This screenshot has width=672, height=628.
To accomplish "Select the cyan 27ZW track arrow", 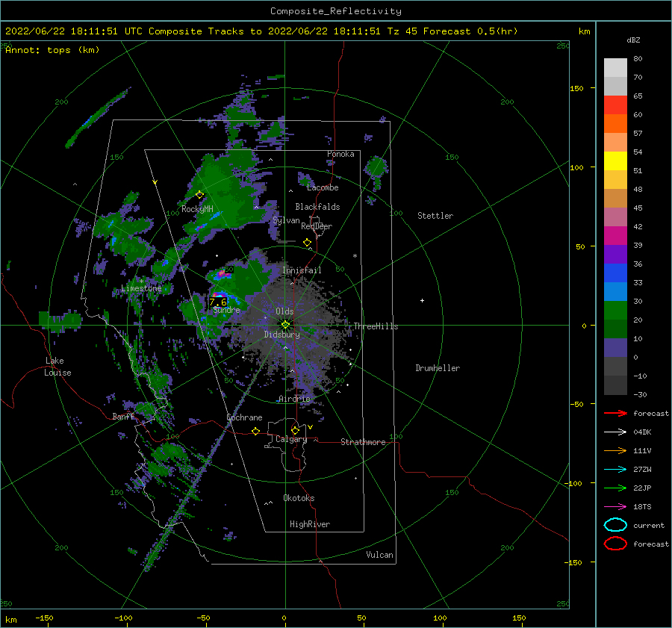I will coord(615,470).
